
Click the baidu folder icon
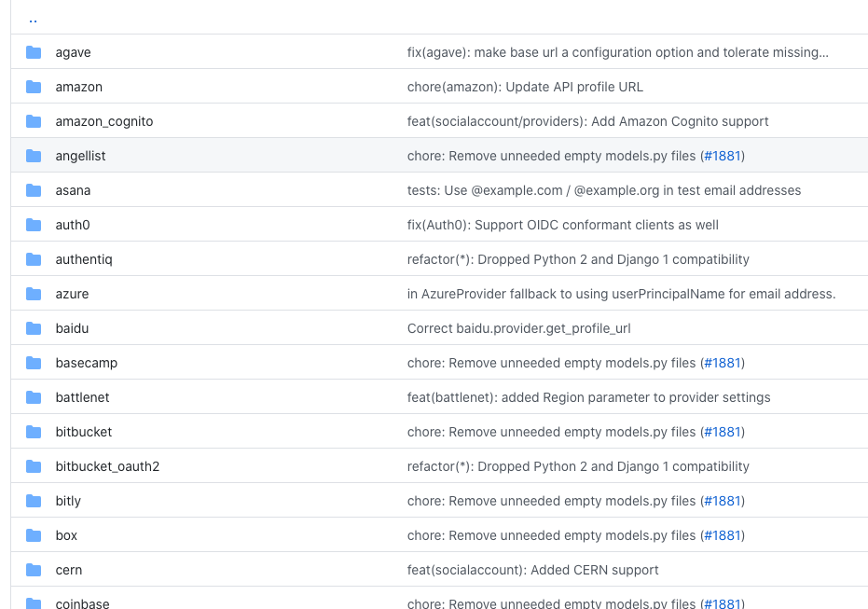point(34,328)
